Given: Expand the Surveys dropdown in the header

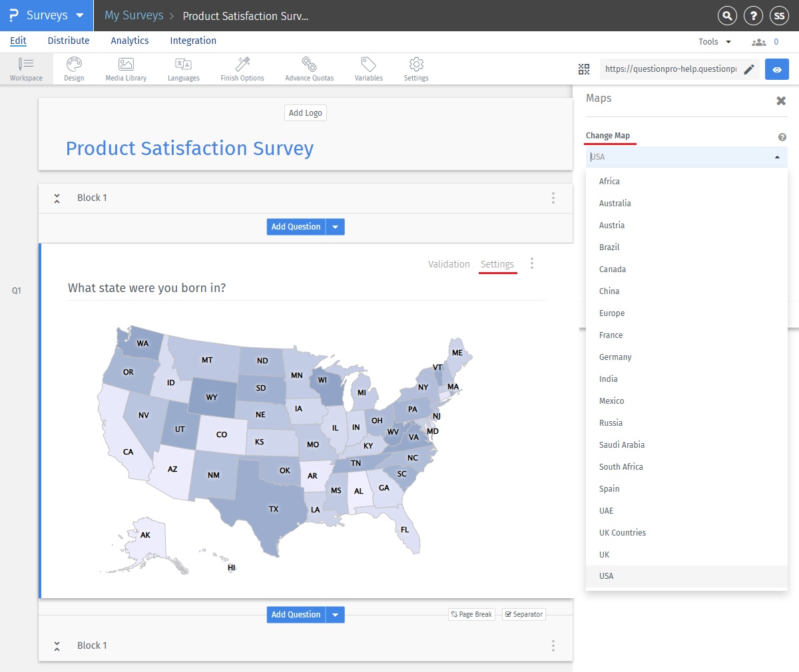Looking at the screenshot, I should (80, 15).
